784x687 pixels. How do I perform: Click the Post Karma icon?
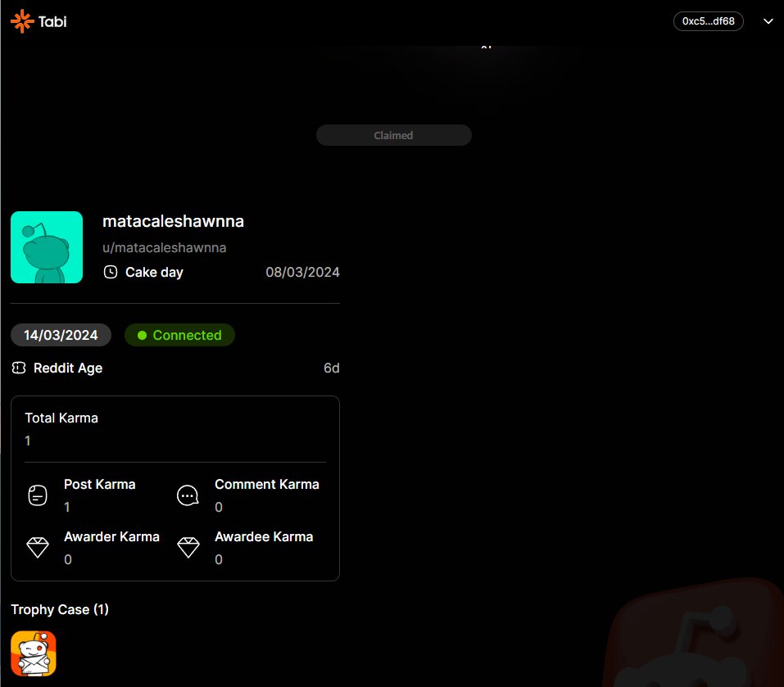[38, 495]
